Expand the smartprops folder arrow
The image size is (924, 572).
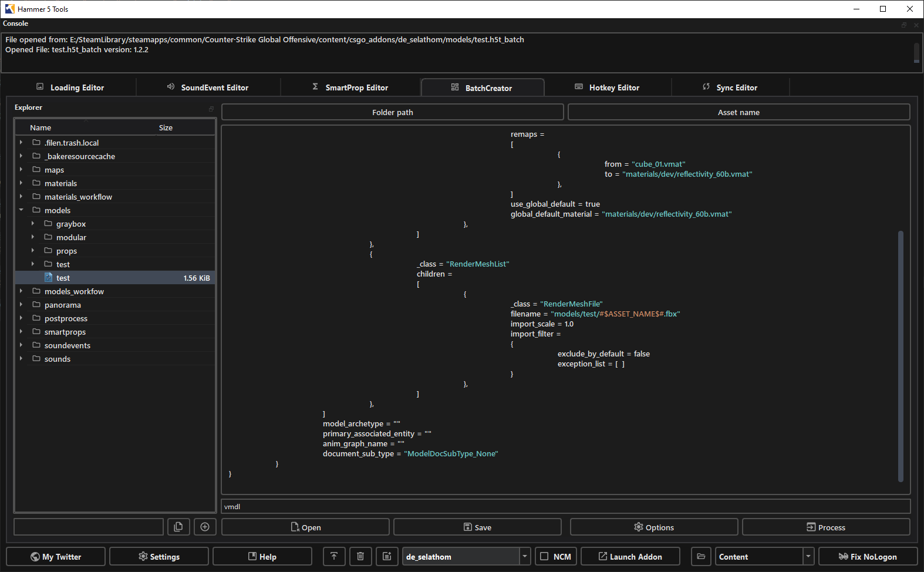(x=21, y=331)
